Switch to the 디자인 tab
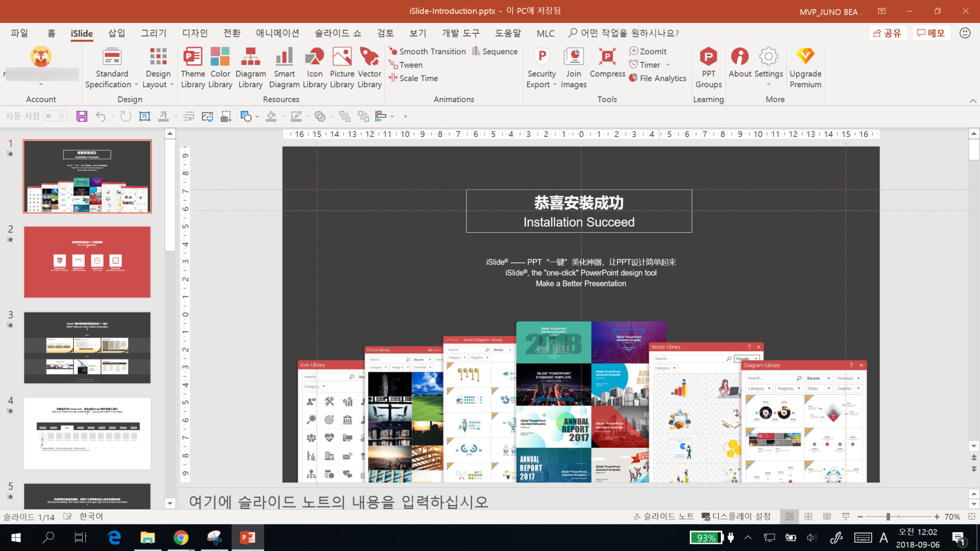 click(195, 33)
